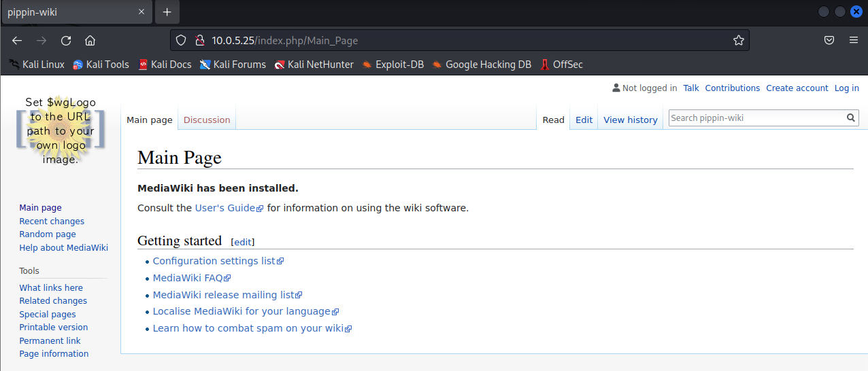Click the Pocket save icon
868x371 pixels.
[829, 40]
